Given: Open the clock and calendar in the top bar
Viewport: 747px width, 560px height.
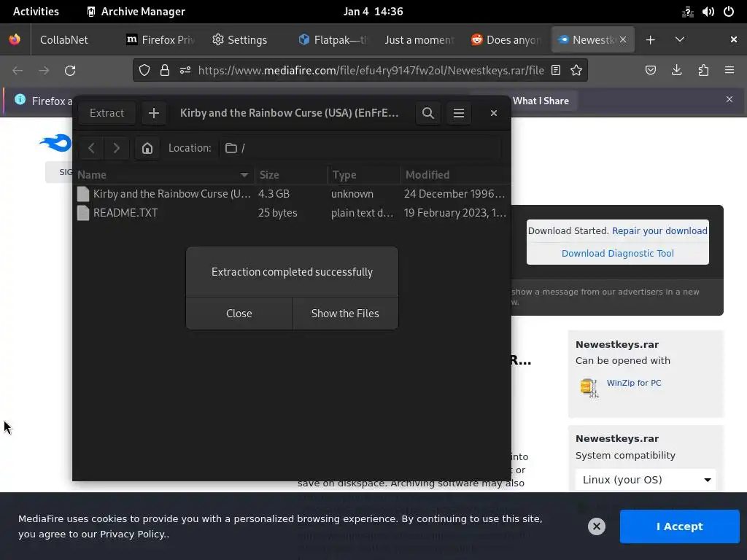Looking at the screenshot, I should click(373, 12).
